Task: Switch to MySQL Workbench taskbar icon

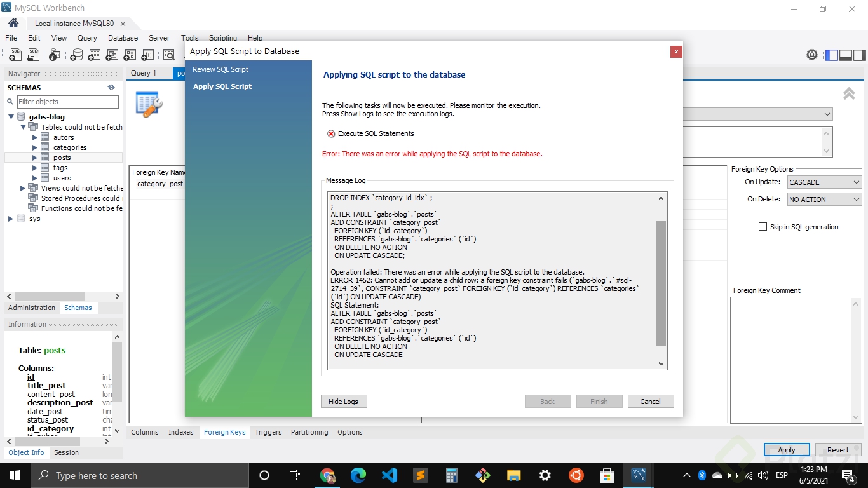Action: (x=638, y=475)
